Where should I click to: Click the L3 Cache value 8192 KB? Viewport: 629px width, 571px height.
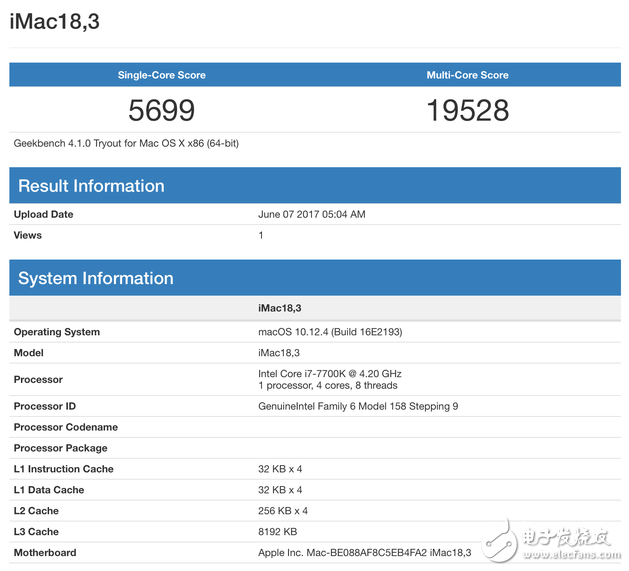pos(277,532)
